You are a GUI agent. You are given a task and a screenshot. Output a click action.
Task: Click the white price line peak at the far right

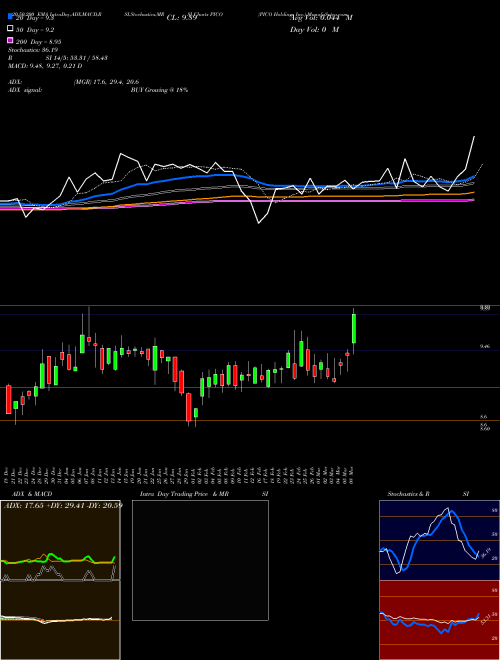474,137
